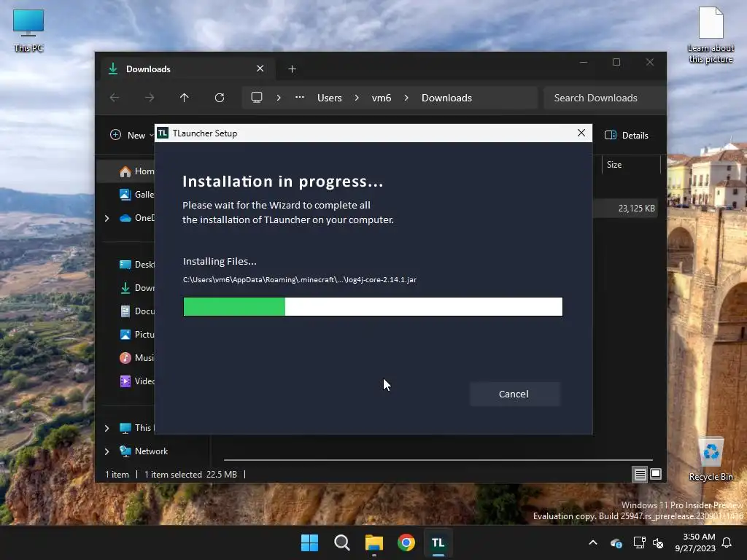Click the TLauncher taskbar icon
The image size is (747, 560).
[x=438, y=542]
